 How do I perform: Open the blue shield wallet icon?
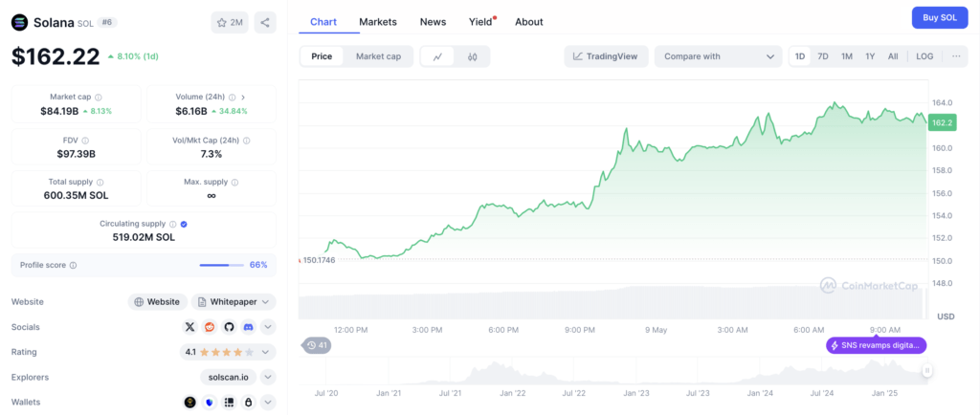tap(210, 403)
